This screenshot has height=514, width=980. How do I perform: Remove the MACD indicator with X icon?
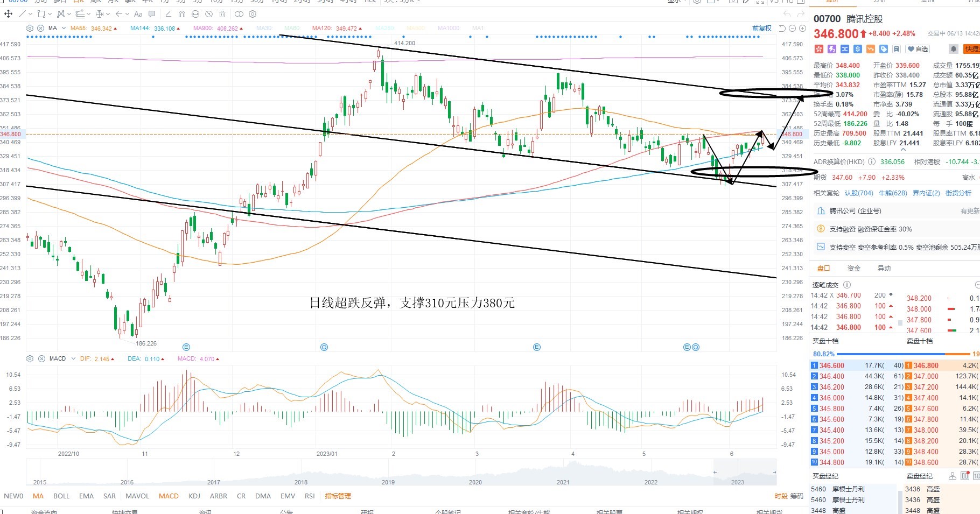coord(41,358)
